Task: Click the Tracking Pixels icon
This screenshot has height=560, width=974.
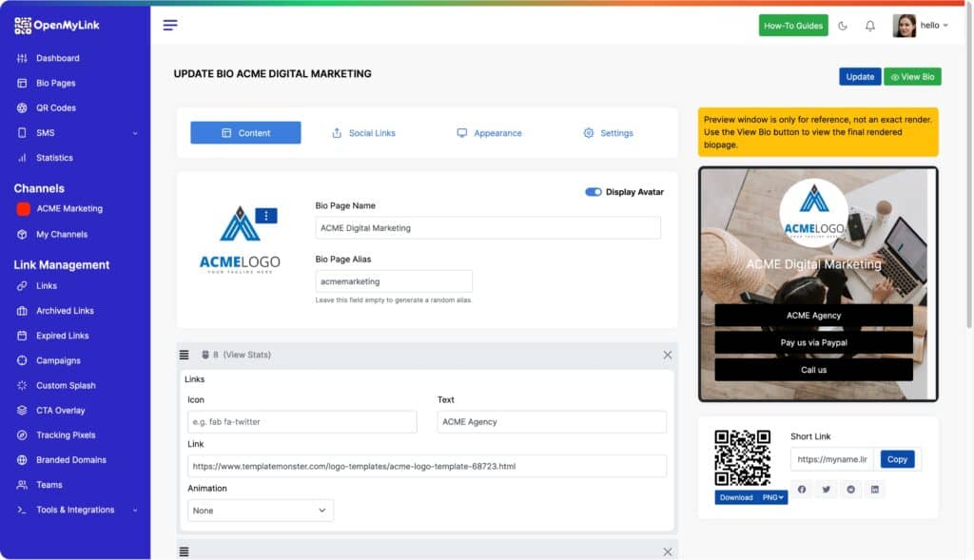Action: click(x=22, y=434)
